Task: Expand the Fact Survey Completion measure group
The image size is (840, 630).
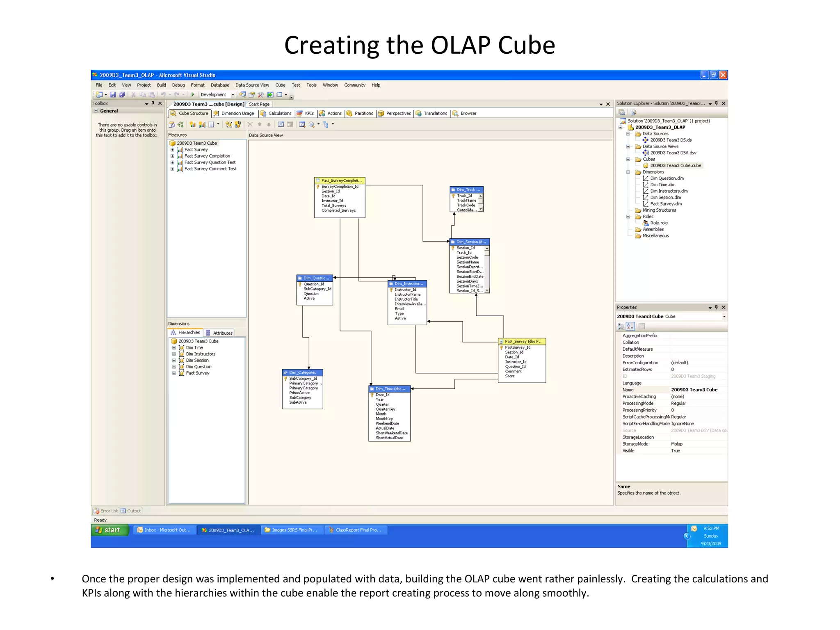Action: (172, 156)
